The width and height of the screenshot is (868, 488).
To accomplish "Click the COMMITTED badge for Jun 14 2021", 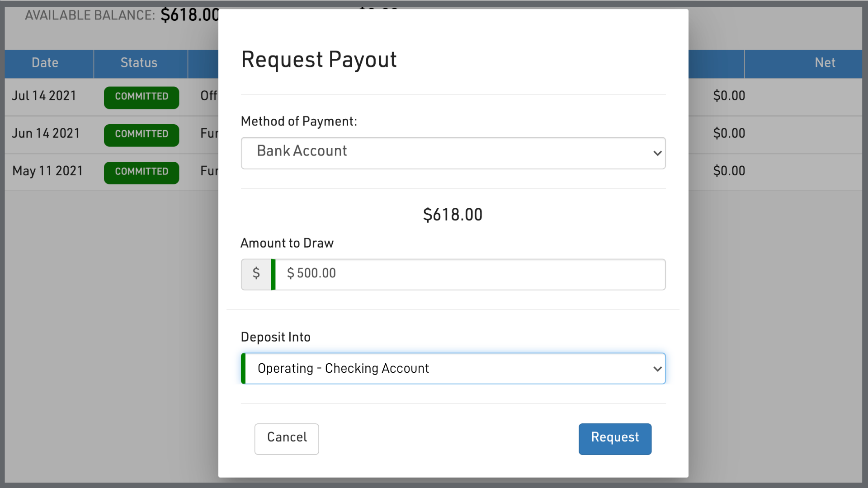I will coord(142,135).
